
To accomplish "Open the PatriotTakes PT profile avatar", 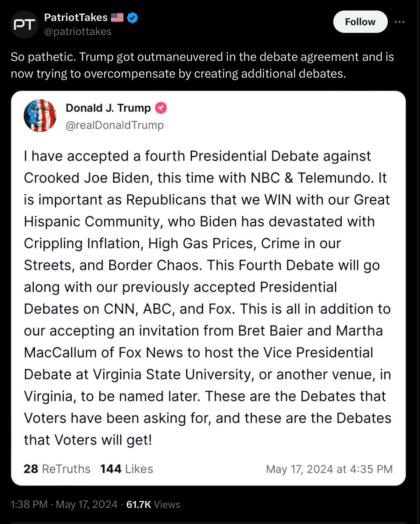I will click(24, 24).
